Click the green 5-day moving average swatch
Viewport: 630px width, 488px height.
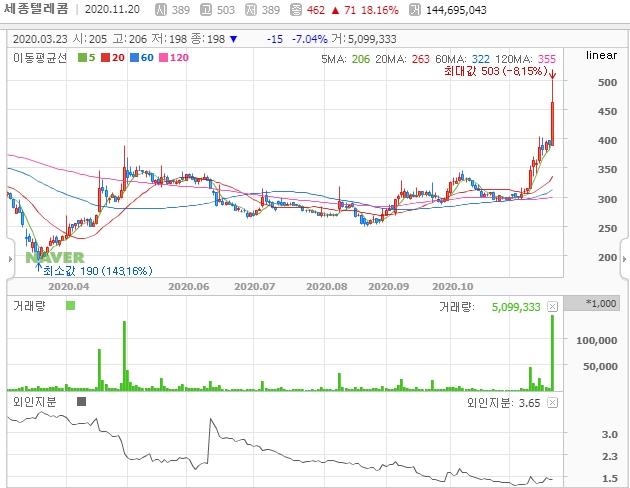click(82, 58)
